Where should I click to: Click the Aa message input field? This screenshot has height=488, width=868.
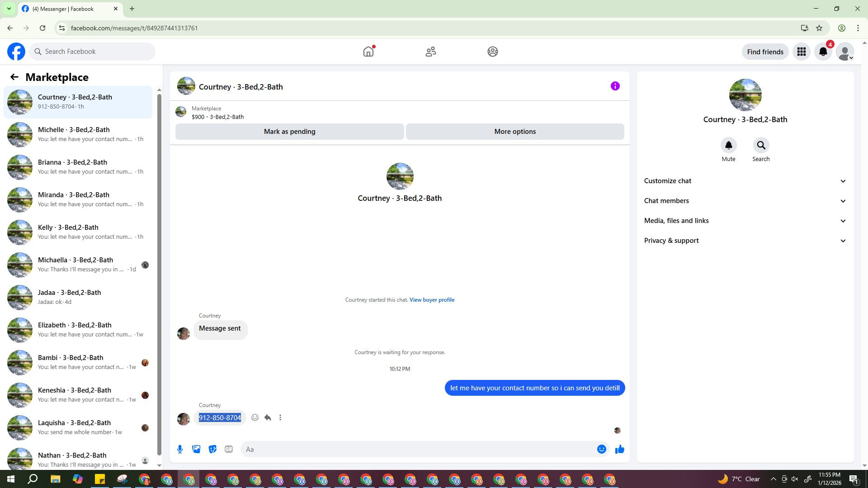[x=418, y=449]
